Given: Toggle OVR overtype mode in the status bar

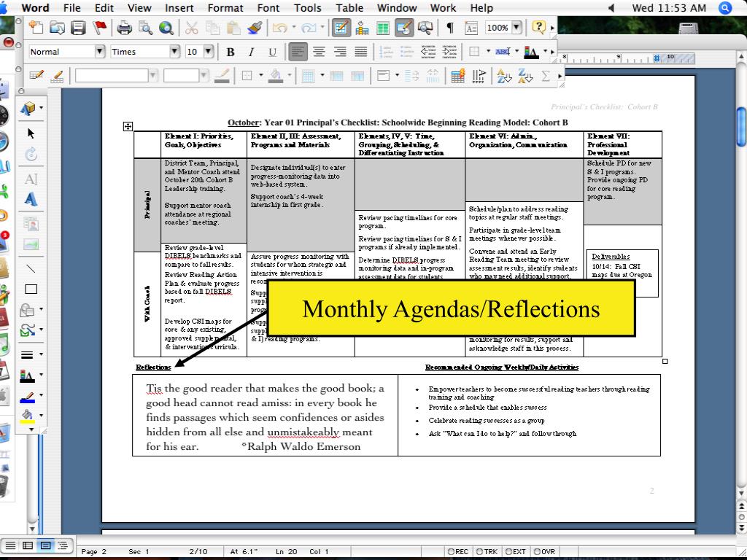Looking at the screenshot, I should [544, 551].
